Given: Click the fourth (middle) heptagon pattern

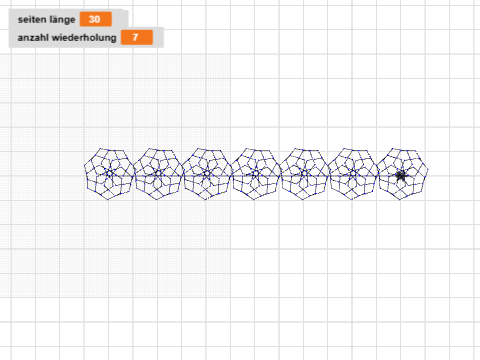Looking at the screenshot, I should pos(256,174).
